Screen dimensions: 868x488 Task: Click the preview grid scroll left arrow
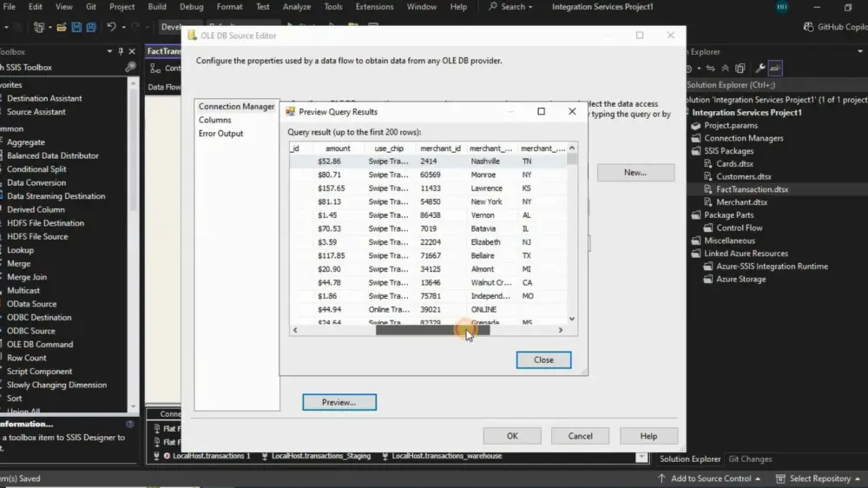point(295,330)
